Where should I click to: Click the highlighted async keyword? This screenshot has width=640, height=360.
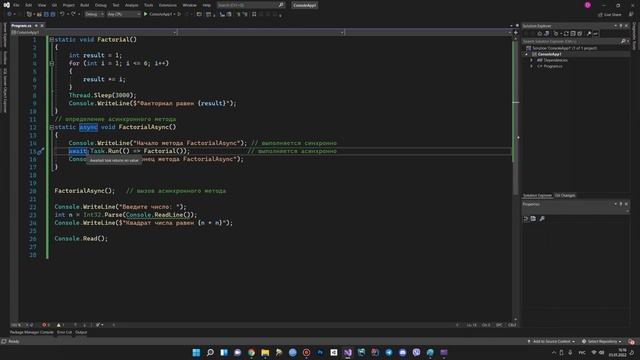pos(88,127)
